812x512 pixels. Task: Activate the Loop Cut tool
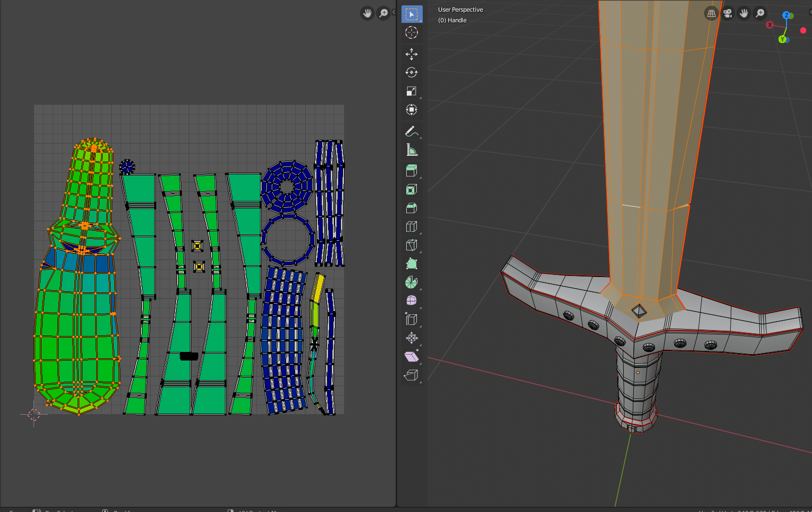click(412, 227)
